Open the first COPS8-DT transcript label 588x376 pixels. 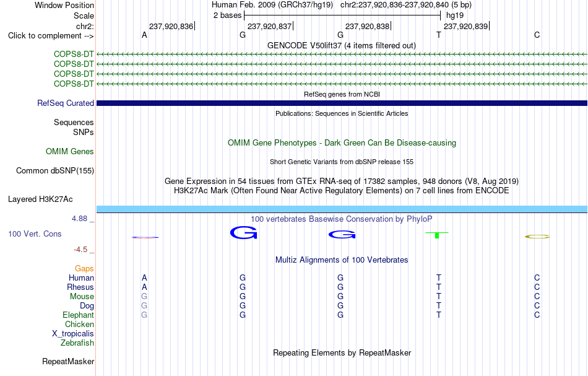74,54
